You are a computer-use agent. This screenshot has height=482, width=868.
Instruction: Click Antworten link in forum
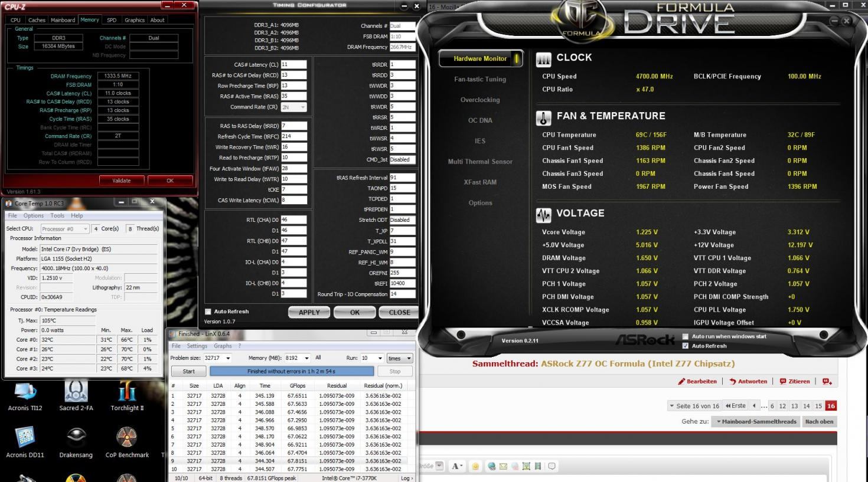(748, 381)
